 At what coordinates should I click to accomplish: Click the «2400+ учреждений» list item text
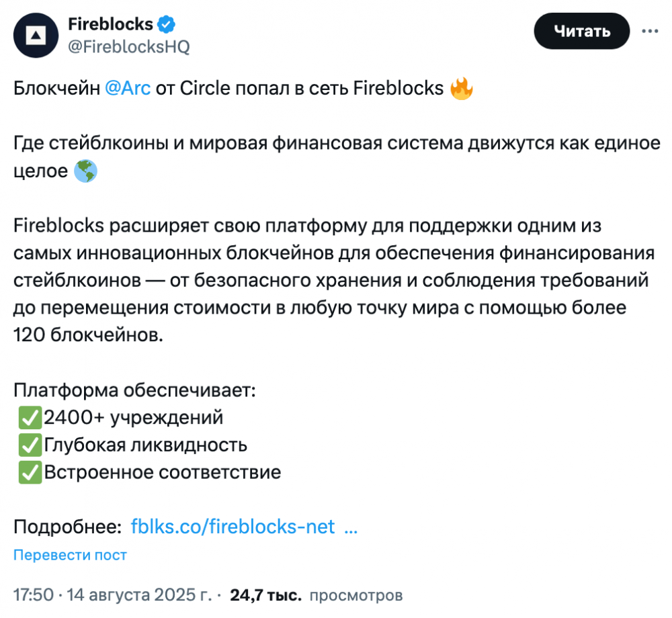click(133, 418)
